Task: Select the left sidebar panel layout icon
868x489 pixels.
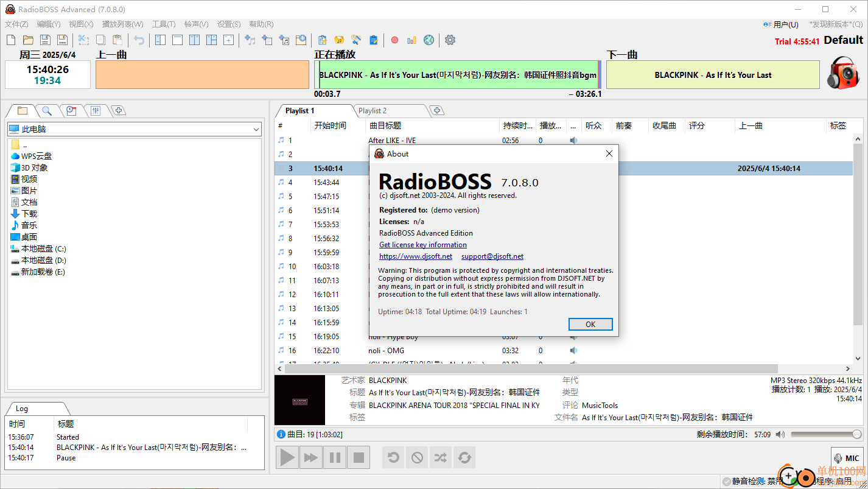Action: tap(160, 40)
